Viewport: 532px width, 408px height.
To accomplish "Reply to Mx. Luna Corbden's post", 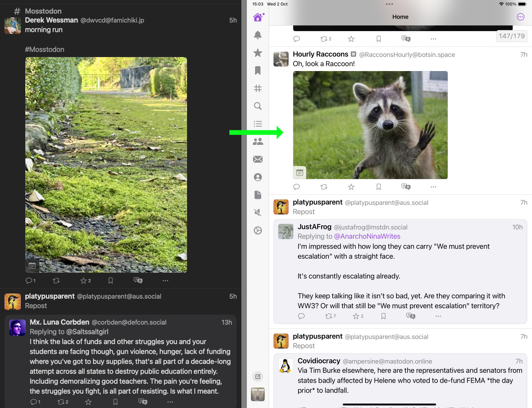I will pos(35,402).
